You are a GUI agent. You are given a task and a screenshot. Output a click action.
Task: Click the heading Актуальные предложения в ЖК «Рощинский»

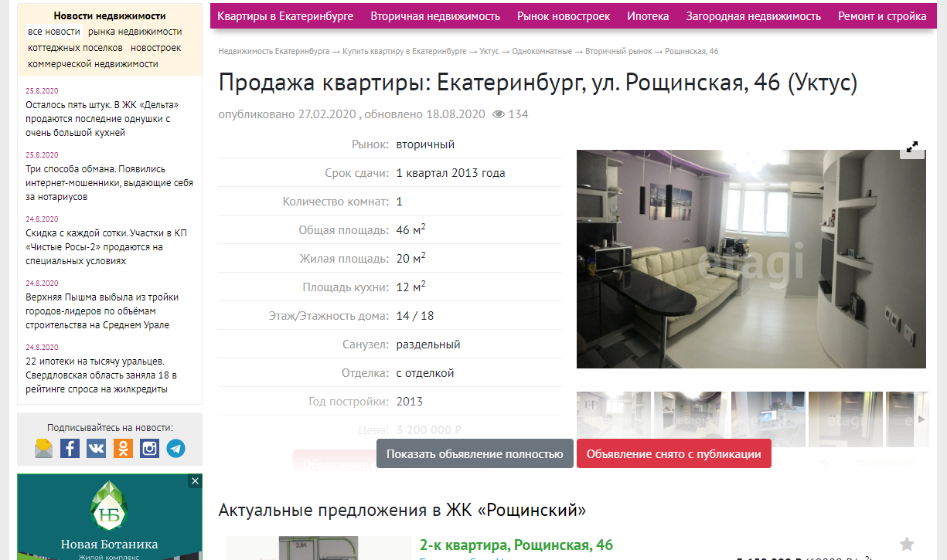coord(402,510)
